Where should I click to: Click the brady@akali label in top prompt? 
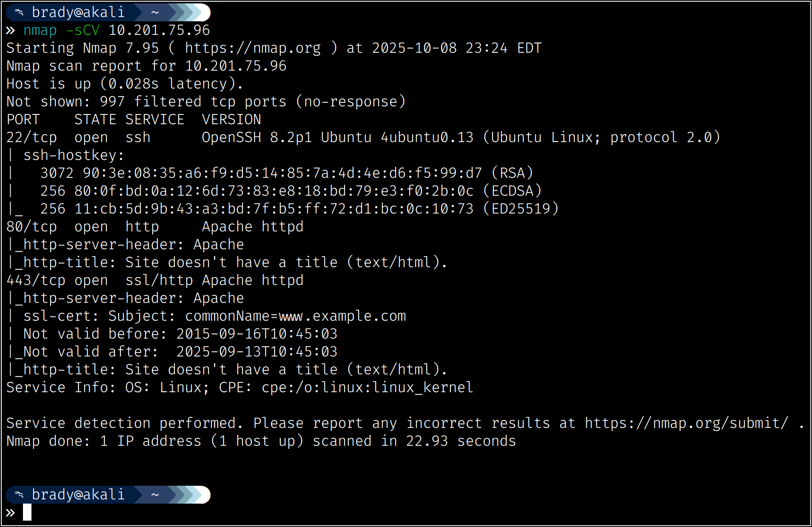pyautogui.click(x=78, y=12)
